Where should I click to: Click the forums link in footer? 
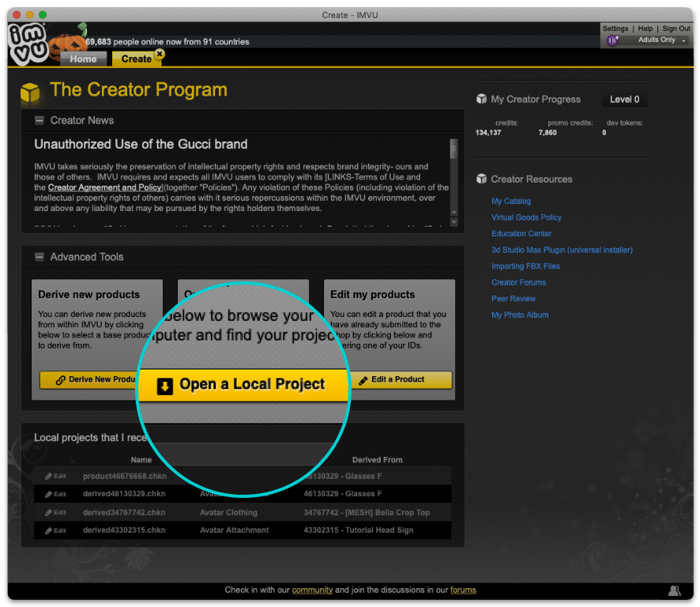[x=463, y=590]
